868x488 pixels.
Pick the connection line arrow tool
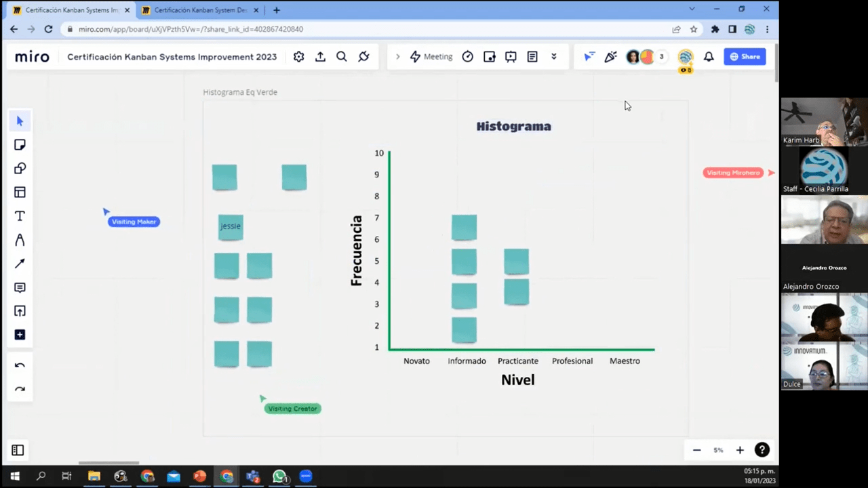coord(20,264)
